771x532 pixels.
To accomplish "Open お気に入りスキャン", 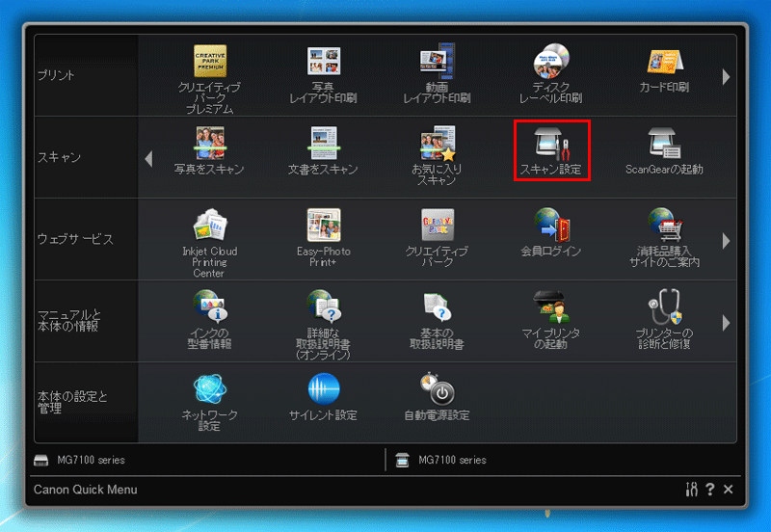I will [x=437, y=155].
